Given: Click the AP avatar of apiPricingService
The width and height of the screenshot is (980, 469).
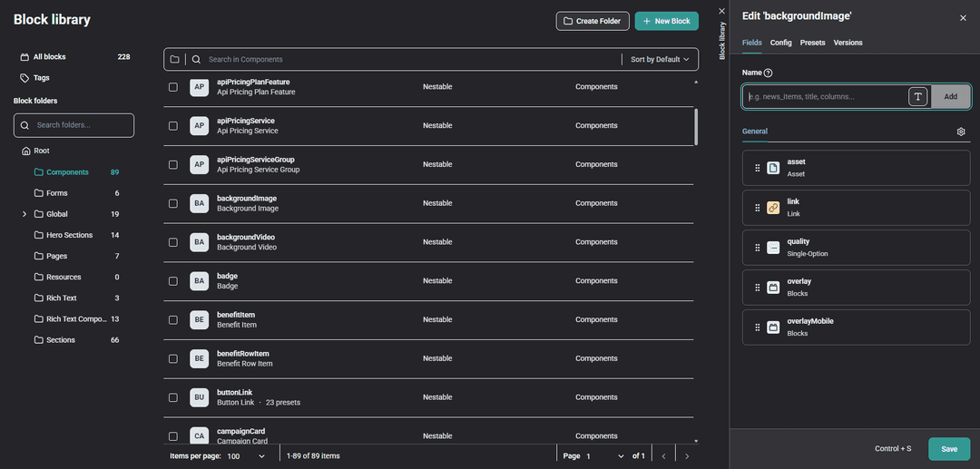Looking at the screenshot, I should pyautogui.click(x=200, y=125).
